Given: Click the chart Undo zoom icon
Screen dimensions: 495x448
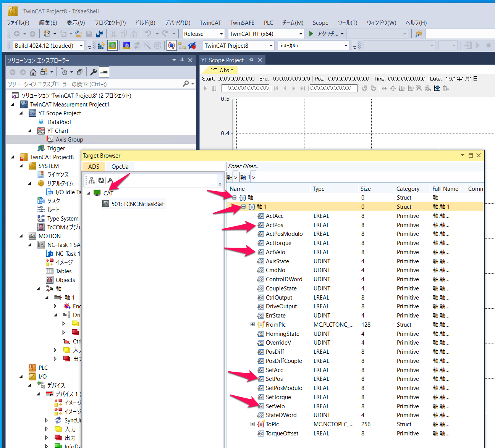Looking at the screenshot, I should [364, 88].
